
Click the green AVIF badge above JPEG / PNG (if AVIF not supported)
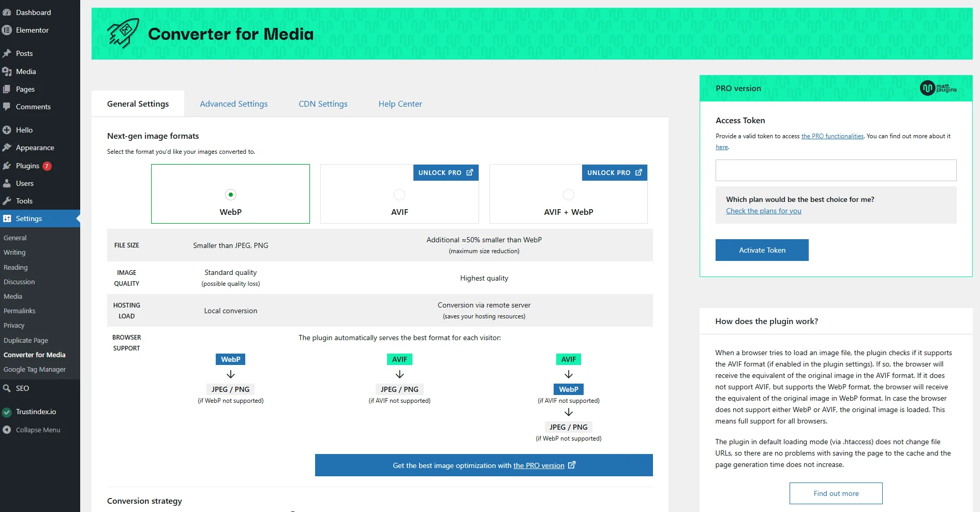tap(399, 359)
